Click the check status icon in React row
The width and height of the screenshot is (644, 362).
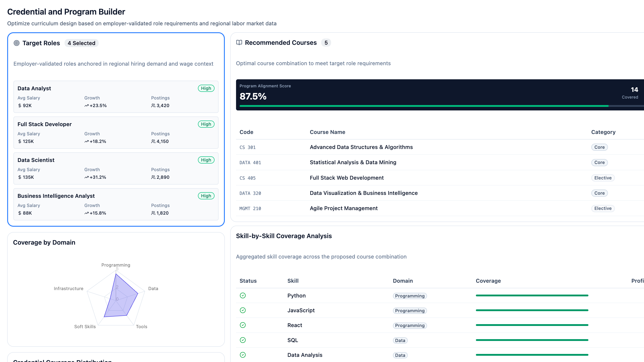click(243, 325)
